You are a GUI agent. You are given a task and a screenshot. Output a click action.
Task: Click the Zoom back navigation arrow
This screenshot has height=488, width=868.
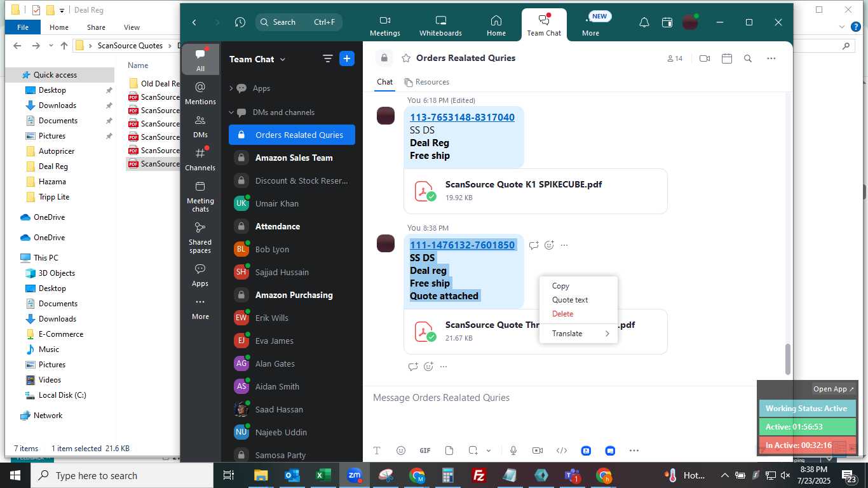click(194, 22)
